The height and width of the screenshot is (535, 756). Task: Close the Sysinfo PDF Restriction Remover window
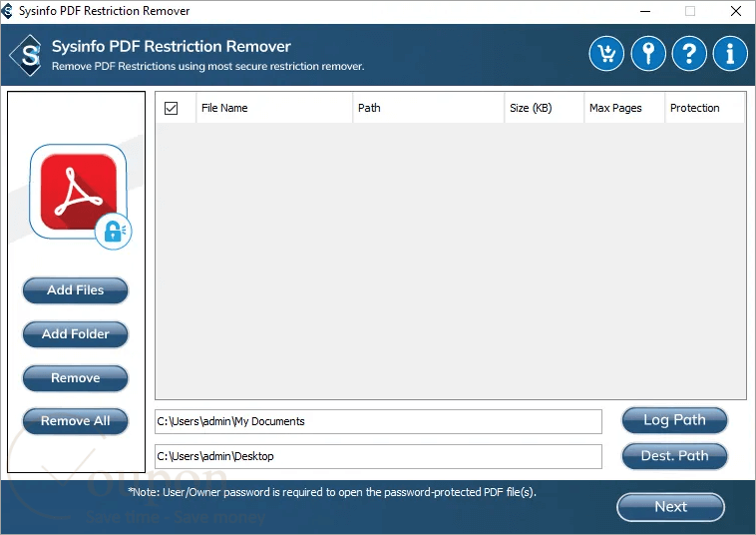[736, 11]
